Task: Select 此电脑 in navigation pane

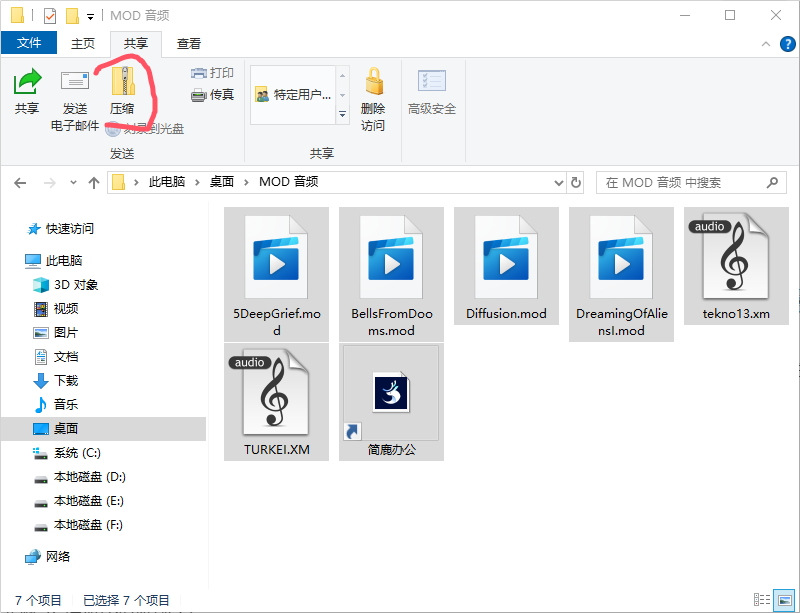Action: pos(54,261)
